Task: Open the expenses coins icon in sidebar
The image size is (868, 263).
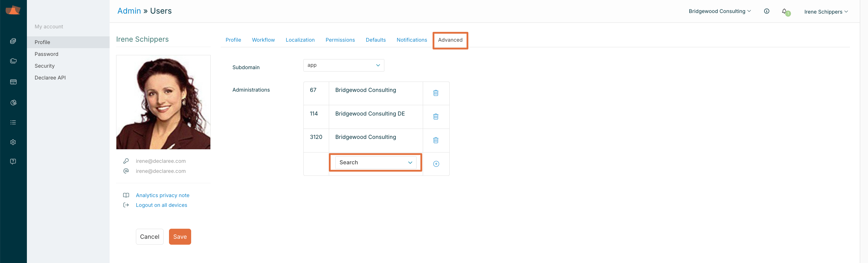Action: coord(13,41)
